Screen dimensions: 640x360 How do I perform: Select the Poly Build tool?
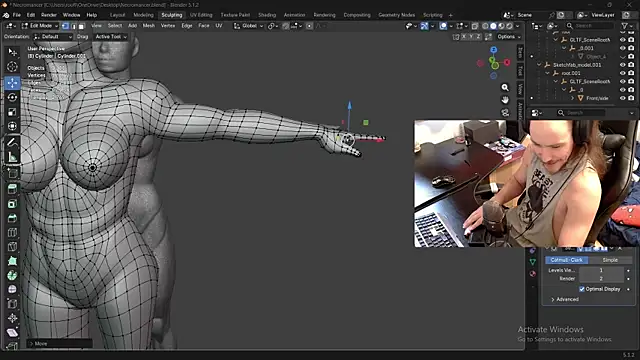pyautogui.click(x=12, y=261)
